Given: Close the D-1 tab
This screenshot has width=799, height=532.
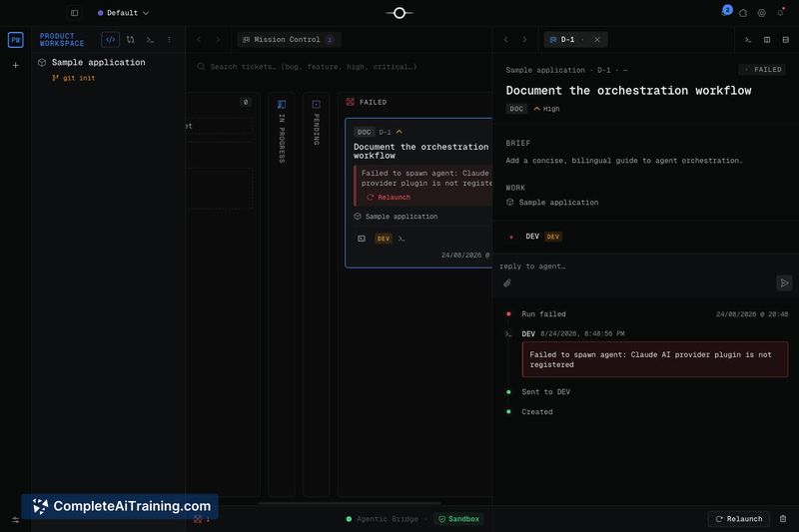Looking at the screenshot, I should tap(597, 40).
